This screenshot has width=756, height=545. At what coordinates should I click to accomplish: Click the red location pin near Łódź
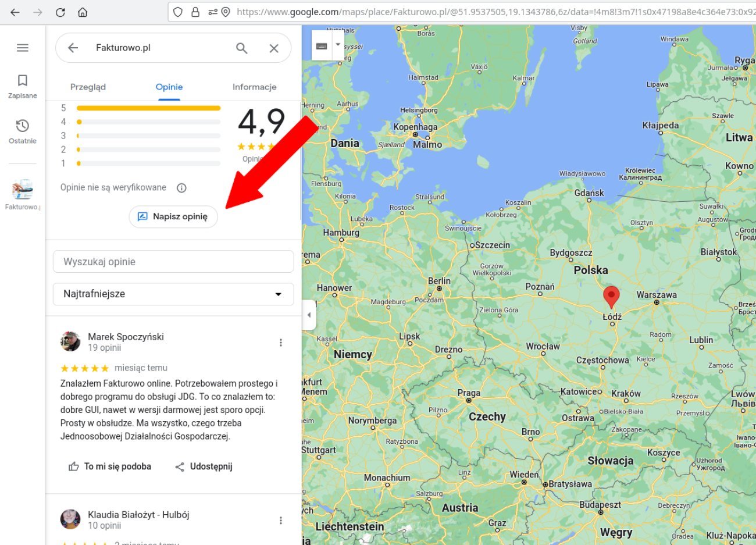611,297
